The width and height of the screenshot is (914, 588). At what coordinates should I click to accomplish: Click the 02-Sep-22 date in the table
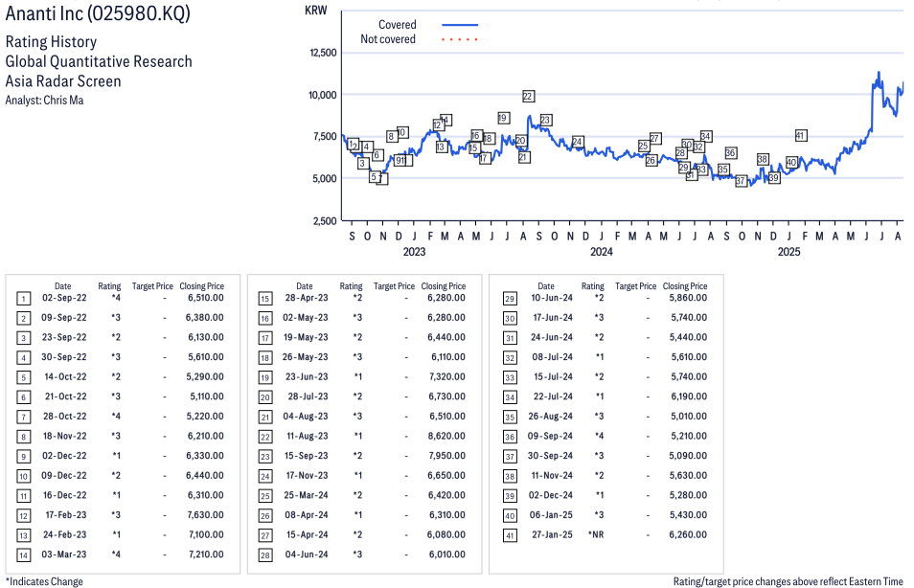pyautogui.click(x=64, y=298)
